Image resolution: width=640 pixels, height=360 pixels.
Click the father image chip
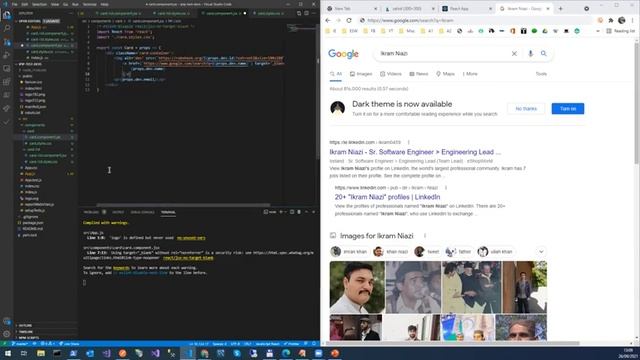coord(458,251)
